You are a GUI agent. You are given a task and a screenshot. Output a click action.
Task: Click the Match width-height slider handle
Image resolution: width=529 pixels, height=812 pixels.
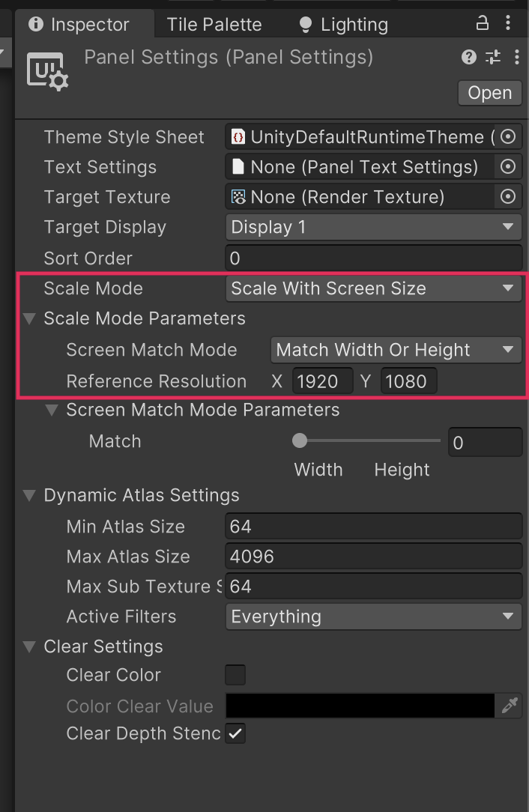pos(300,441)
